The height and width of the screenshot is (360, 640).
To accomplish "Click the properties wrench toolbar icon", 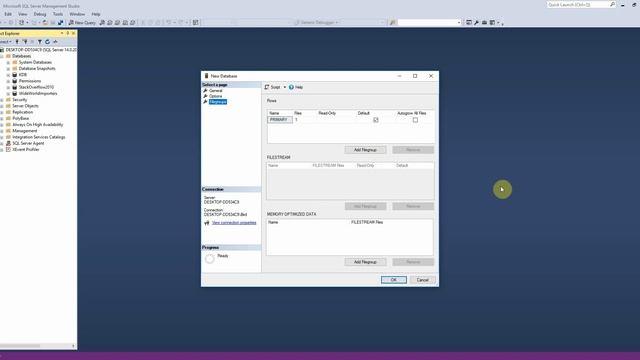I will (476, 22).
